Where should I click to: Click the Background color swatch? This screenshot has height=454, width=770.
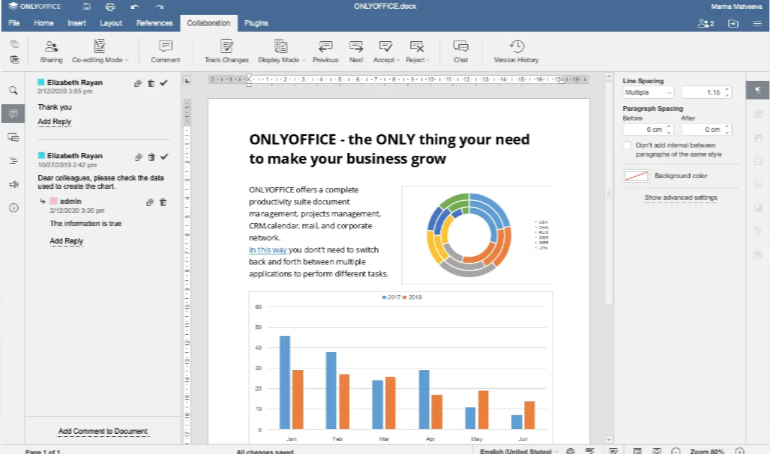click(x=636, y=176)
